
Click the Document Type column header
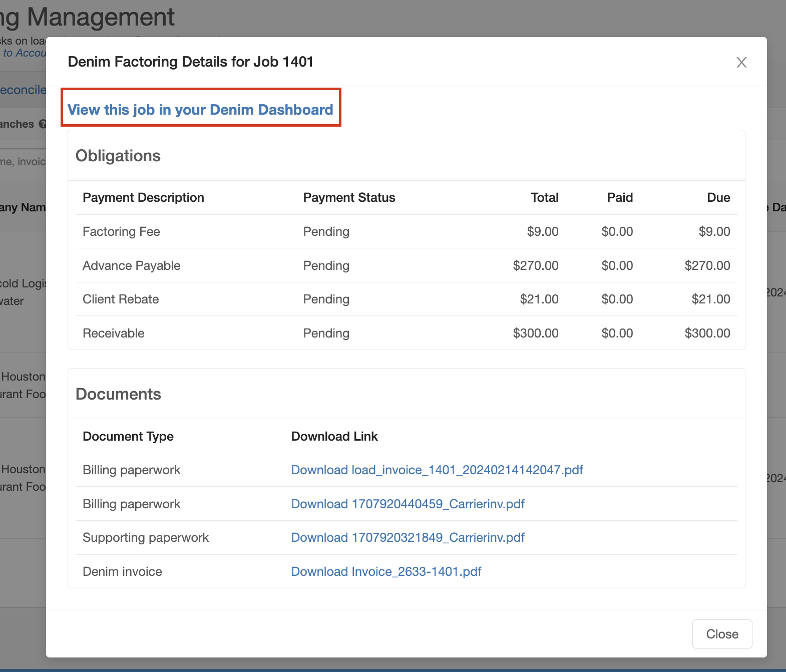(x=128, y=436)
